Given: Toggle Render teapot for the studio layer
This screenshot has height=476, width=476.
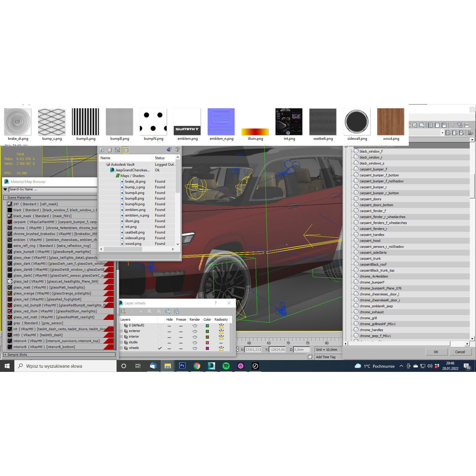Looking at the screenshot, I should click(195, 343).
